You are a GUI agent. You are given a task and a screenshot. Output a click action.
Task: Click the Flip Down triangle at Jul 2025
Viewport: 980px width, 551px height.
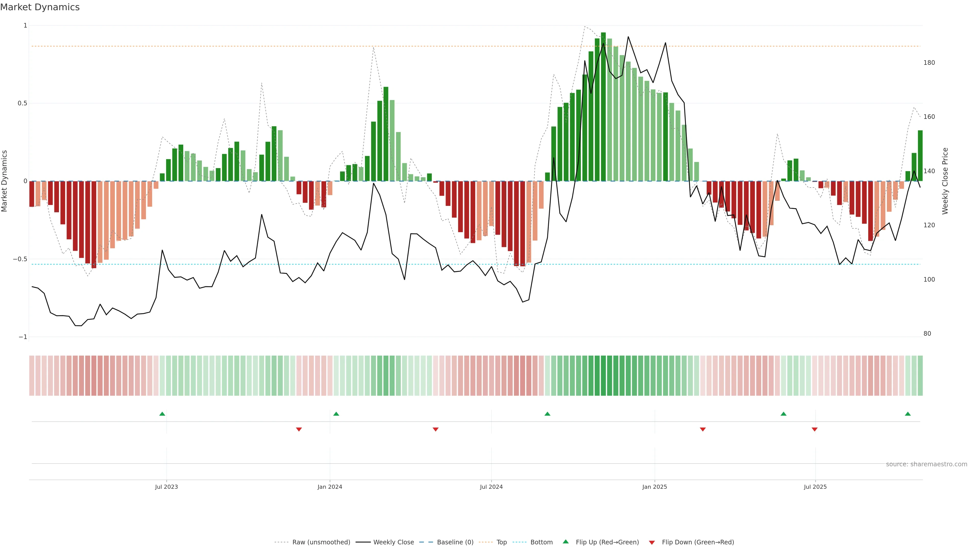815,429
